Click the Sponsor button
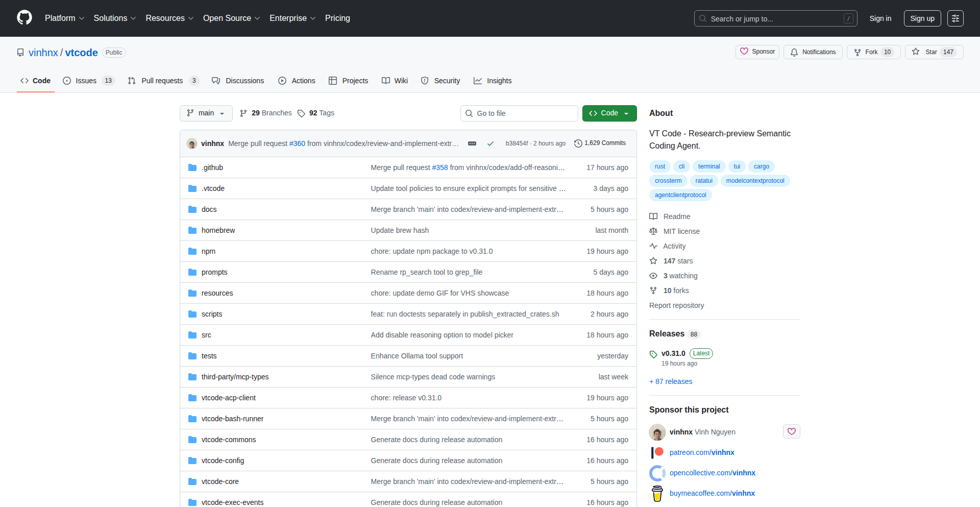The height and width of the screenshot is (507, 980). (x=757, y=52)
